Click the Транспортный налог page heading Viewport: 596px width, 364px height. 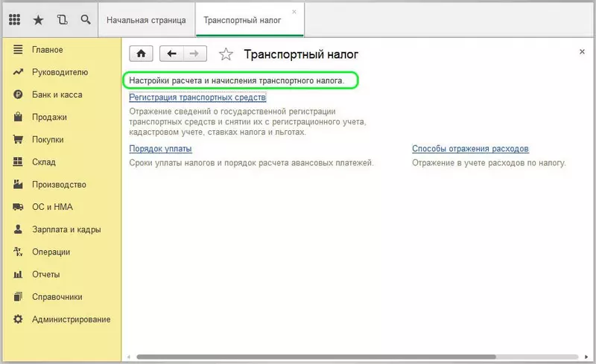301,54
